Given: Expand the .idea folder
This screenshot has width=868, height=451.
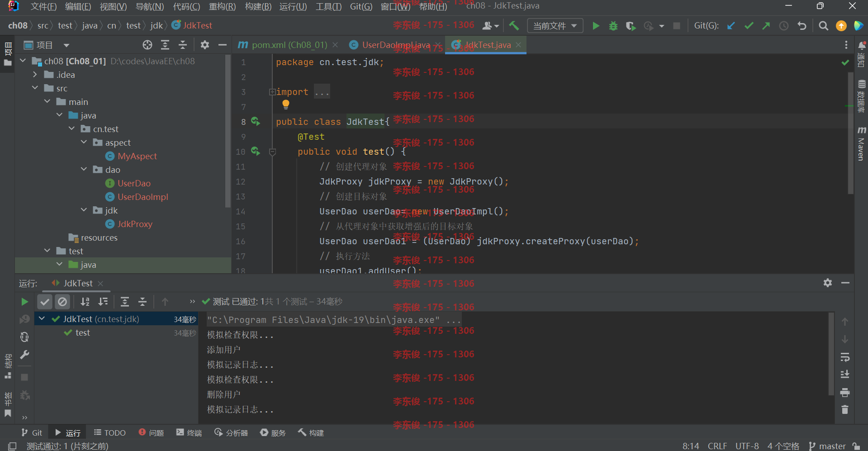Looking at the screenshot, I should click(35, 75).
